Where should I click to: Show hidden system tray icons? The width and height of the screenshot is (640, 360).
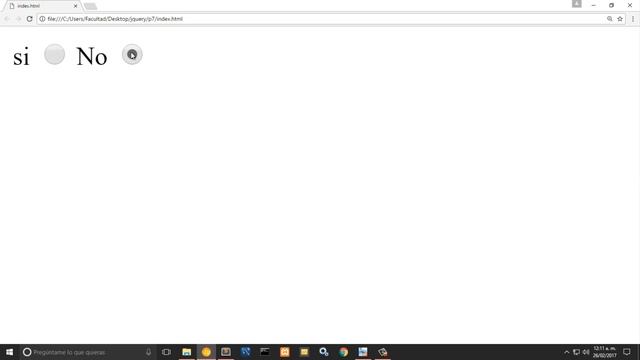tap(567, 352)
